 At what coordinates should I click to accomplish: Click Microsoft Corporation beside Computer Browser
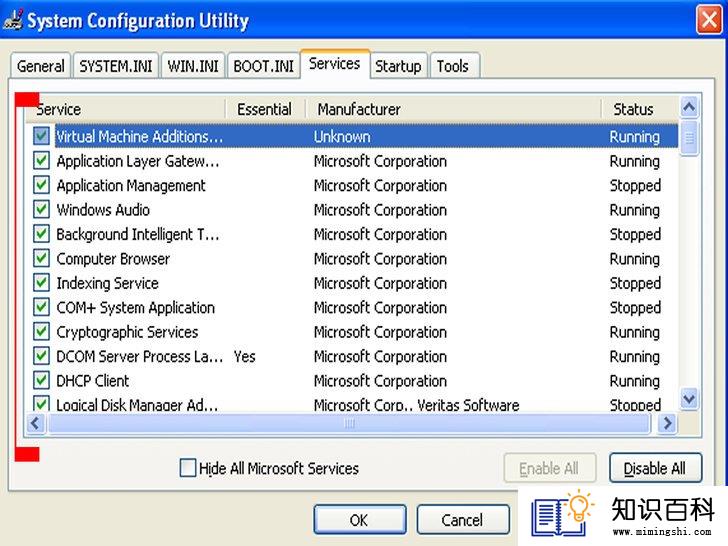380,259
